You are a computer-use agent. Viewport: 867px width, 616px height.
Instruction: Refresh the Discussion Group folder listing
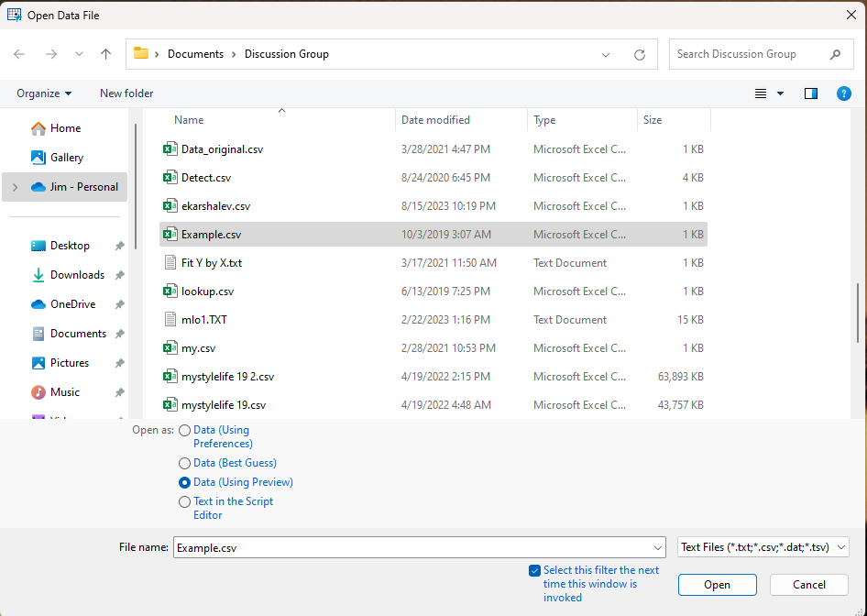click(x=640, y=54)
